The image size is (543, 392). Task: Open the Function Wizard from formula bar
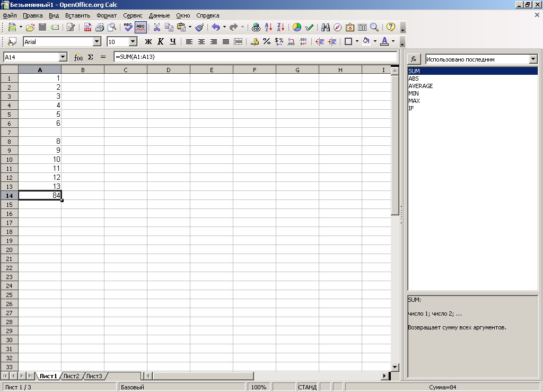pos(78,57)
